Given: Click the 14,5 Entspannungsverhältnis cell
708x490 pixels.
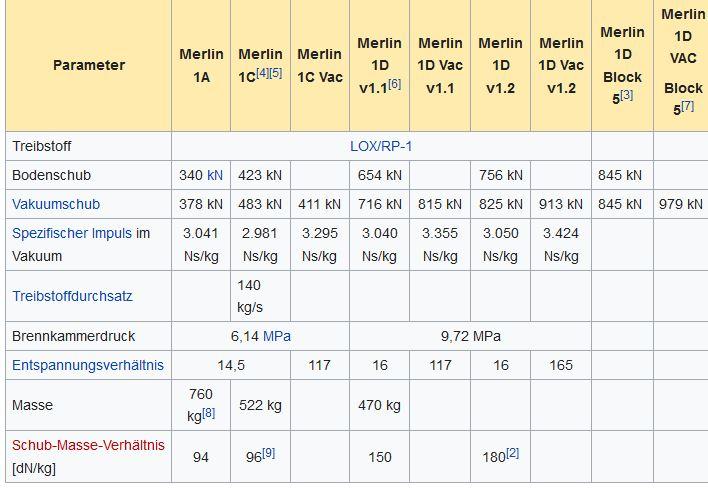Looking at the screenshot, I should 231,365.
